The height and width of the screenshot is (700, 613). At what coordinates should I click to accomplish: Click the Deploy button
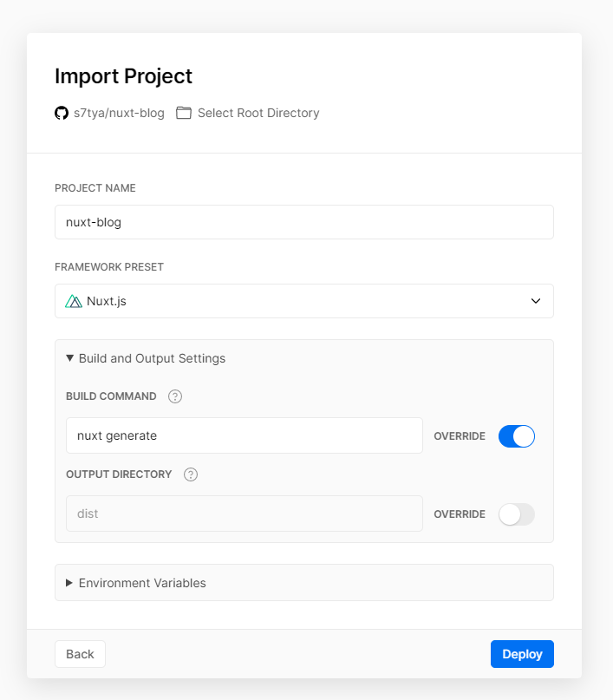tap(522, 654)
